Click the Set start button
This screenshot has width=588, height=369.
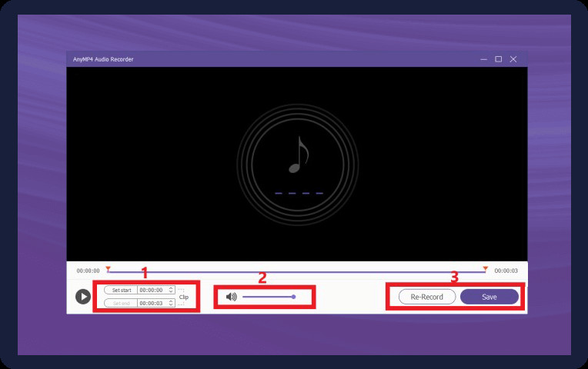coord(121,290)
